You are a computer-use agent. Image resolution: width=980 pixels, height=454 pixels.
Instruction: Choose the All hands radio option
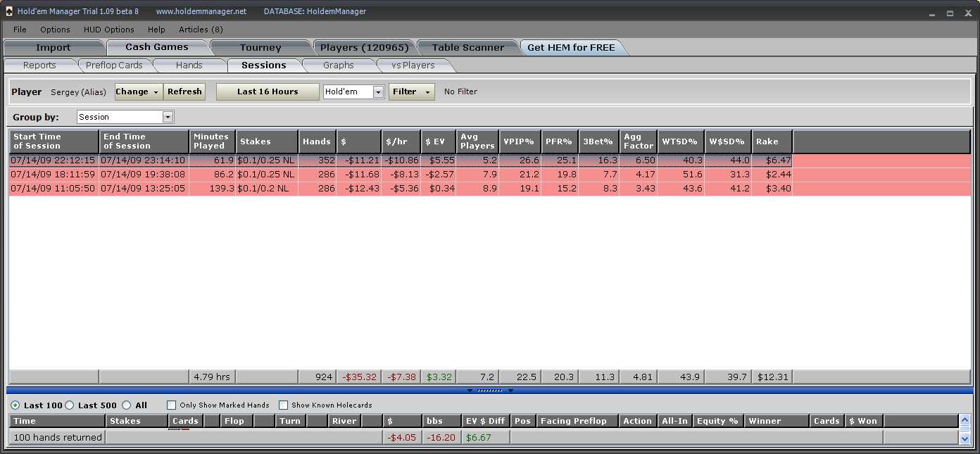coord(126,405)
